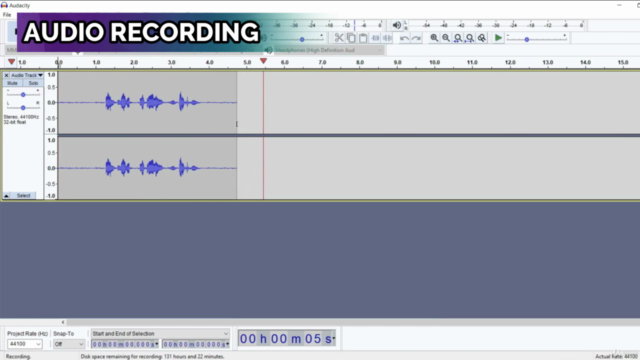Click the Paste clipboard icon
Screen dimensions: 640x360
tap(363, 38)
